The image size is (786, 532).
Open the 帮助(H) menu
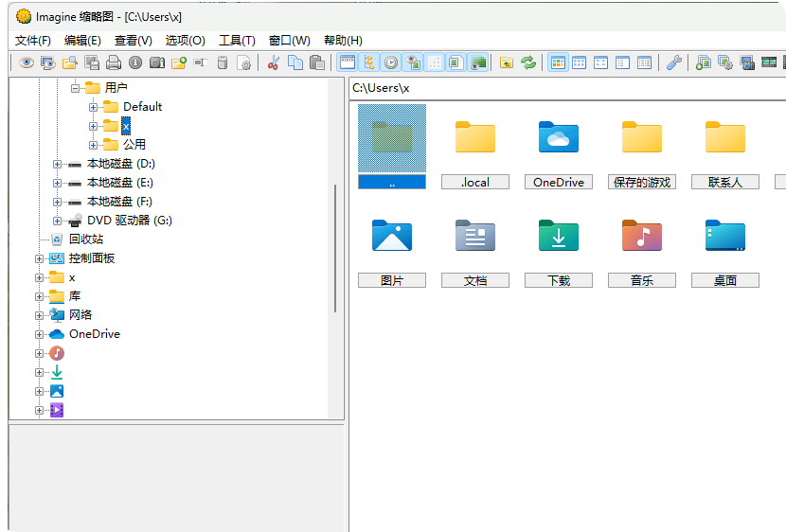point(343,41)
